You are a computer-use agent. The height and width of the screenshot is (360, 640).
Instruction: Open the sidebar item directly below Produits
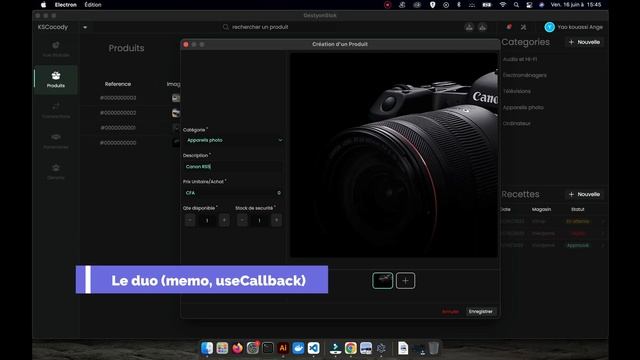56,111
